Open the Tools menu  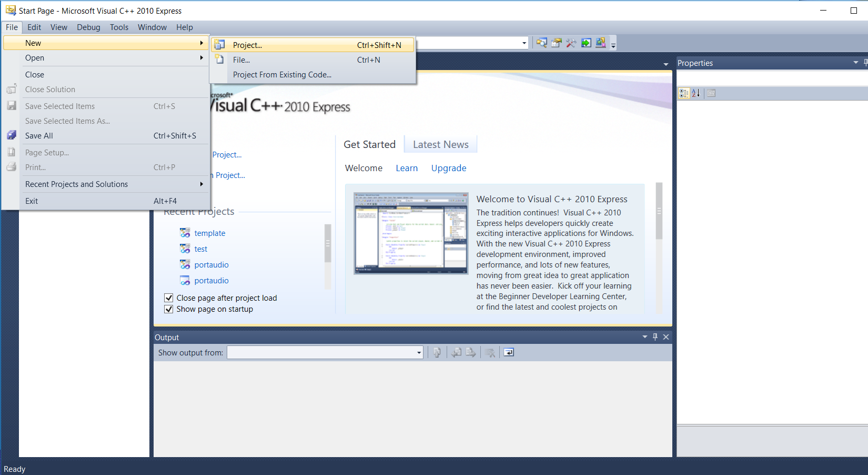[119, 27]
